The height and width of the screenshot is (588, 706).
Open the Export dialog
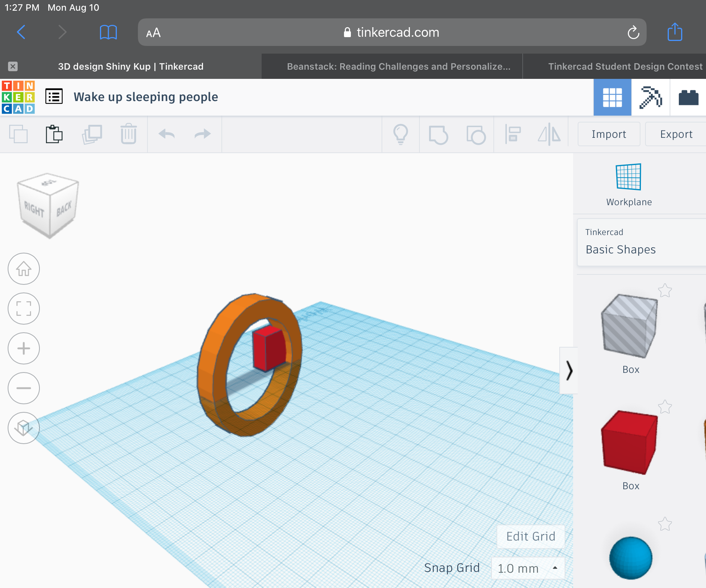(676, 134)
